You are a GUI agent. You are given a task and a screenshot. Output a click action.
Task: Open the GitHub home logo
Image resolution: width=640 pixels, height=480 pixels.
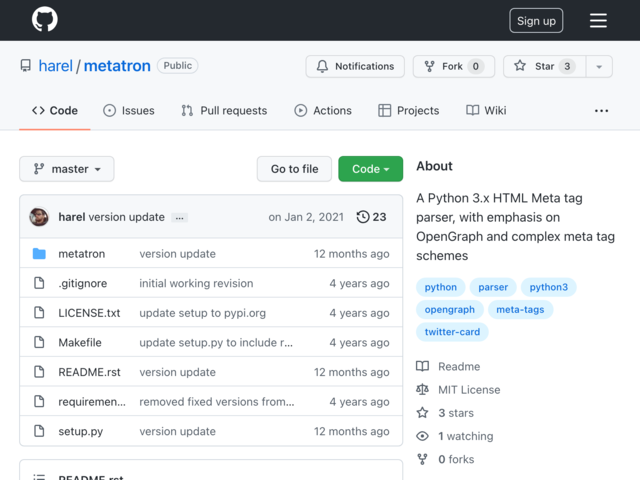[44, 19]
